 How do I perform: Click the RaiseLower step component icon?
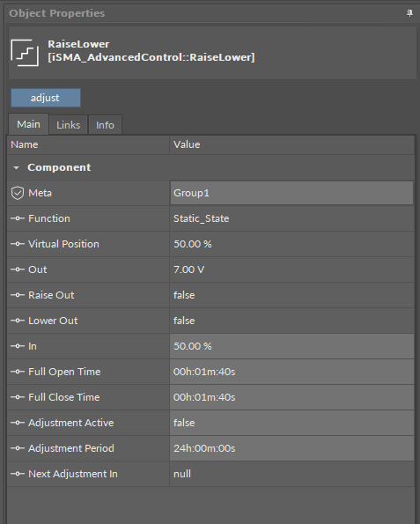(x=25, y=53)
